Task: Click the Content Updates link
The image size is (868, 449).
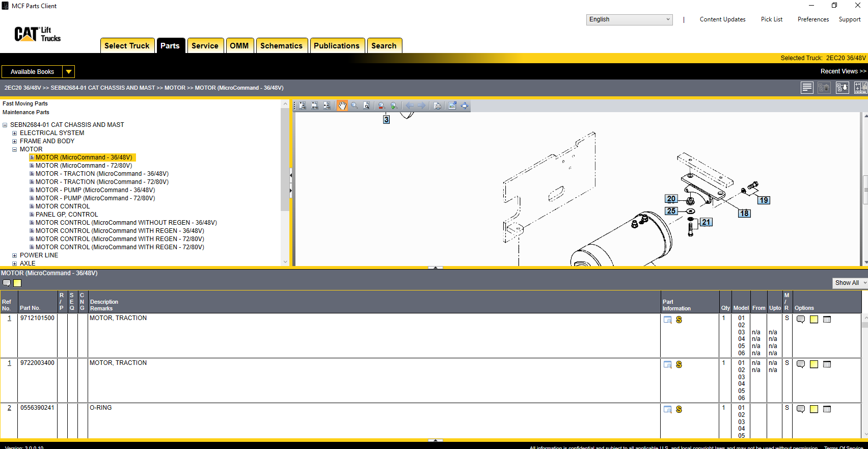Action: (722, 19)
